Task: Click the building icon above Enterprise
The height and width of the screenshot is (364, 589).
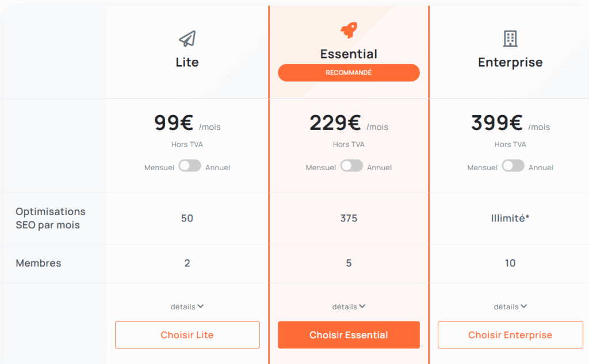Action: click(510, 39)
